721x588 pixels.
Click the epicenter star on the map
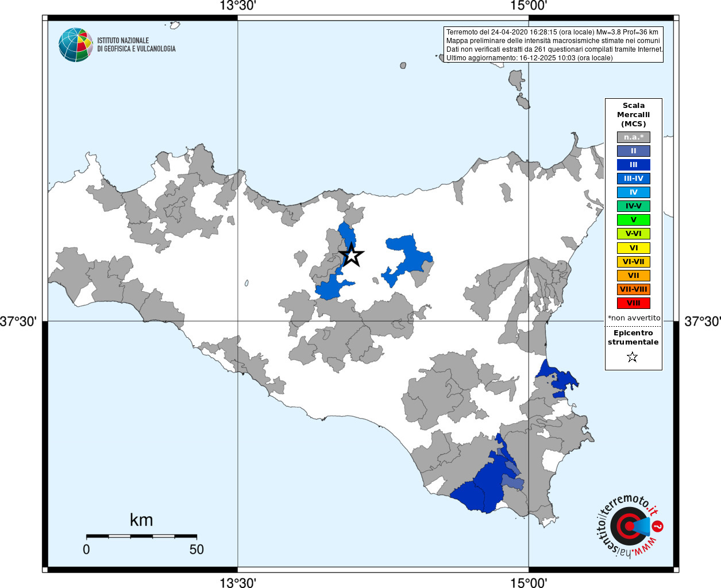click(352, 255)
